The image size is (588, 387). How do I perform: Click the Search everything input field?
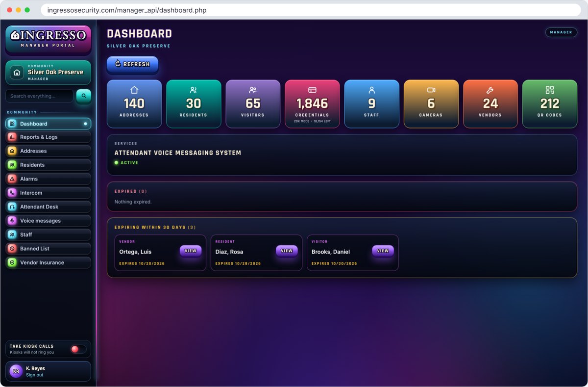(x=39, y=96)
